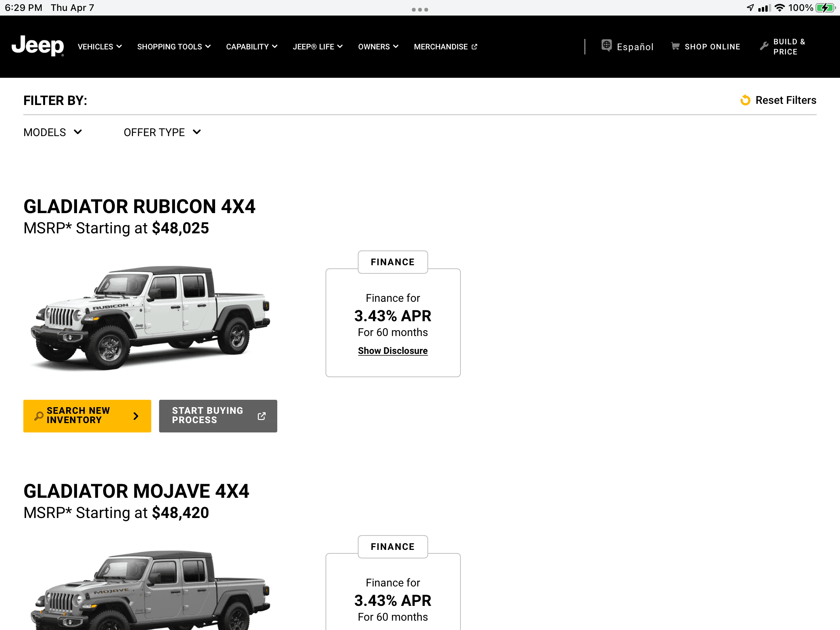Expand the Models filter dropdown

pos(53,132)
